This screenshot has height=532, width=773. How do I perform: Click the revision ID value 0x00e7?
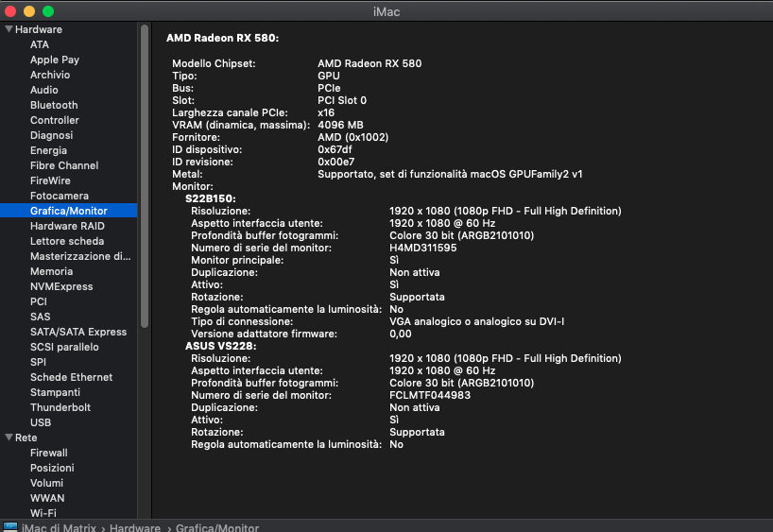coord(335,162)
